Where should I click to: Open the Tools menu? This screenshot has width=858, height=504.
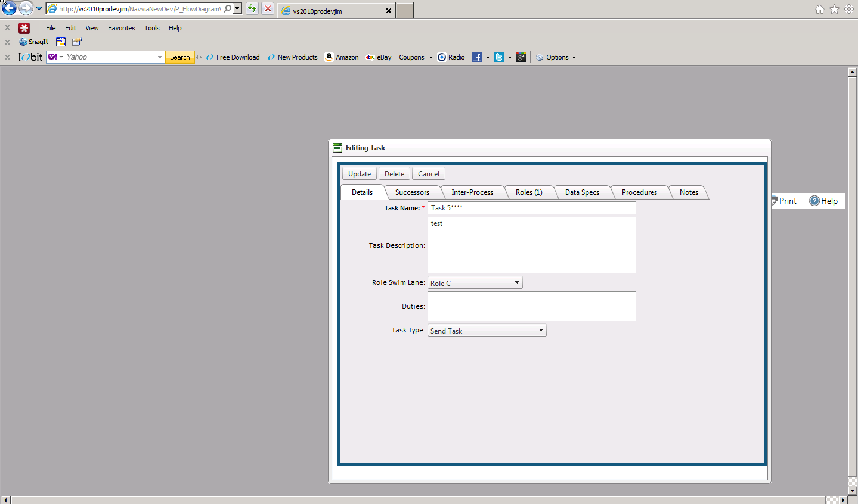pyautogui.click(x=152, y=28)
